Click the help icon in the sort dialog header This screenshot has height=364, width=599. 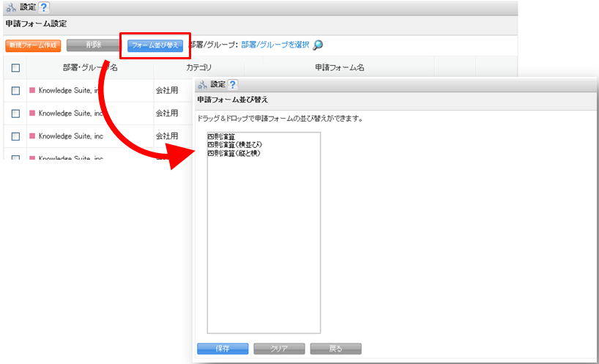pos(234,85)
